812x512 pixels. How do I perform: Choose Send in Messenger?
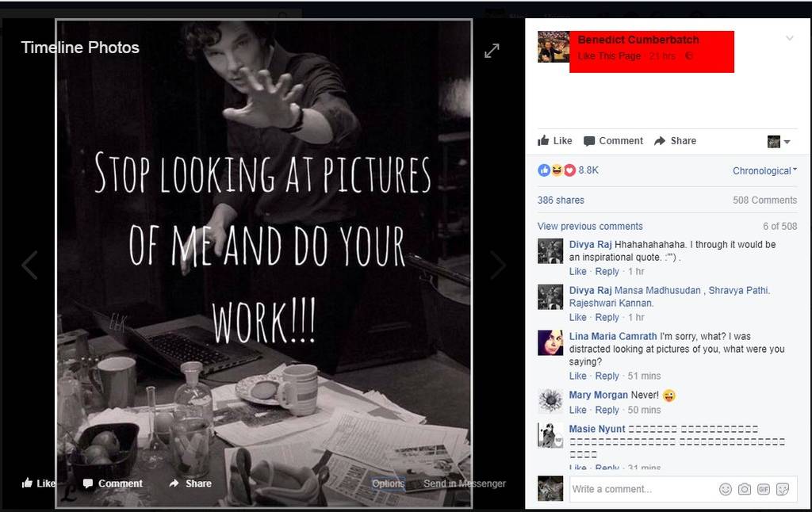click(x=464, y=483)
